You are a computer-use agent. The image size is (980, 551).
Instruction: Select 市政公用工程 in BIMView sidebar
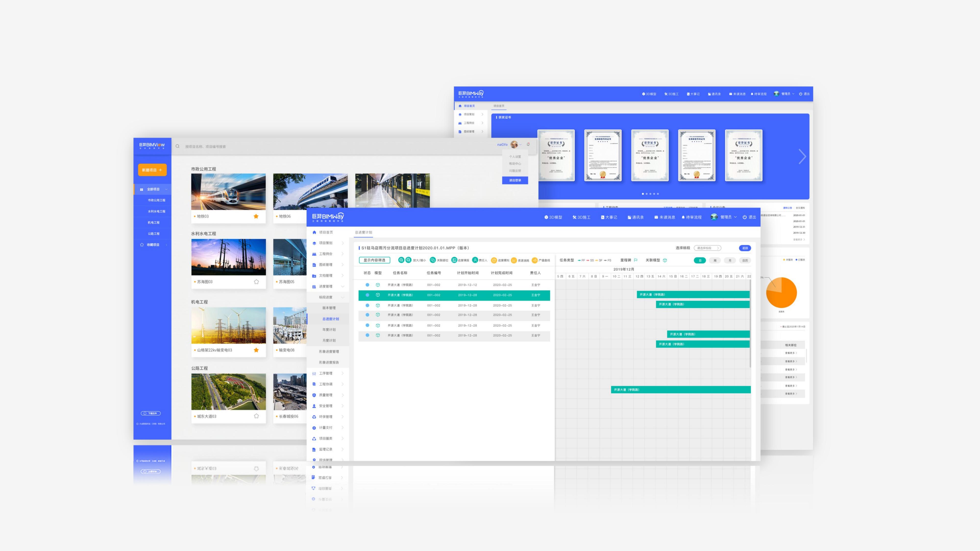click(x=156, y=200)
